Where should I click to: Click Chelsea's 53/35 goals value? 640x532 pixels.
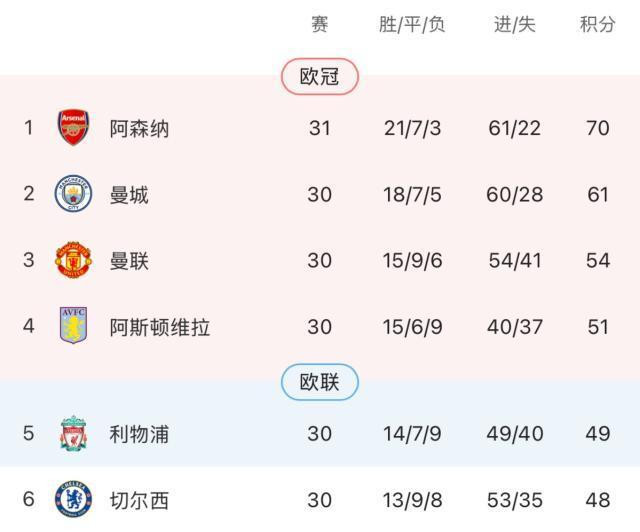point(515,500)
